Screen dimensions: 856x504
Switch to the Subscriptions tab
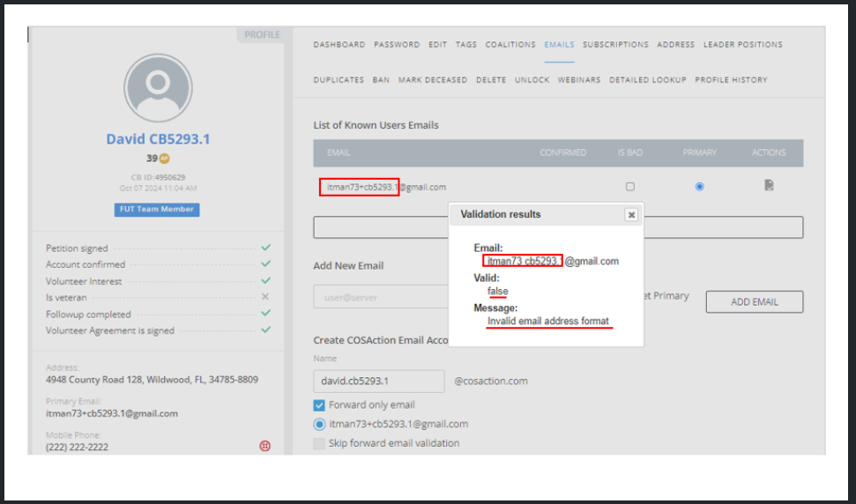(615, 45)
